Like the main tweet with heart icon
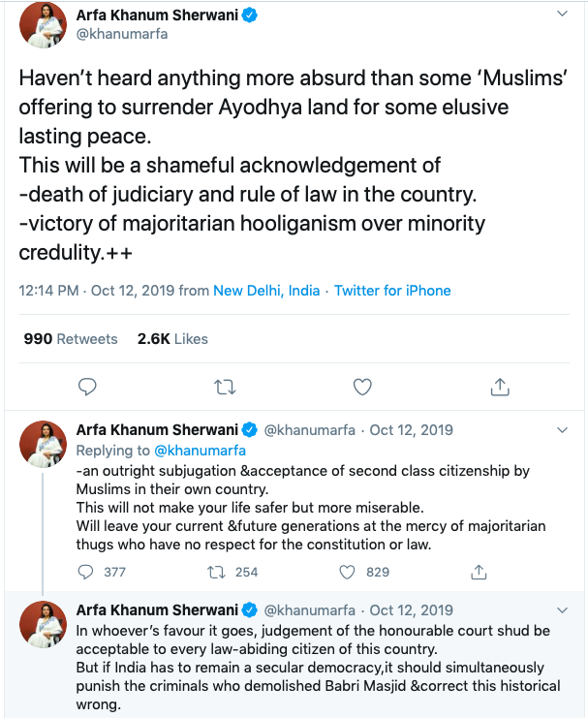This screenshot has width=588, height=718. tap(362, 387)
